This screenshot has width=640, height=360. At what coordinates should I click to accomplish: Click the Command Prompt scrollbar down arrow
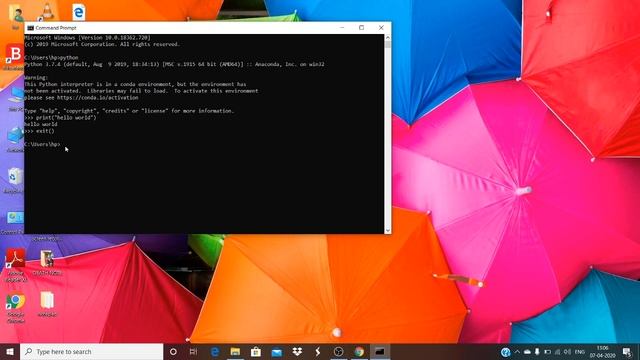coord(387,230)
